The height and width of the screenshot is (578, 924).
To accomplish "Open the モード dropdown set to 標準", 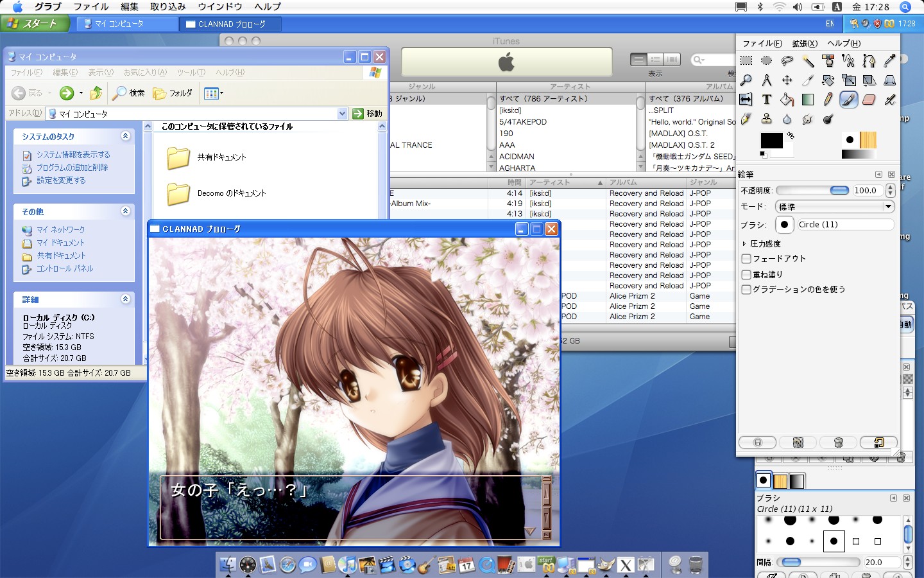I will [x=835, y=207].
